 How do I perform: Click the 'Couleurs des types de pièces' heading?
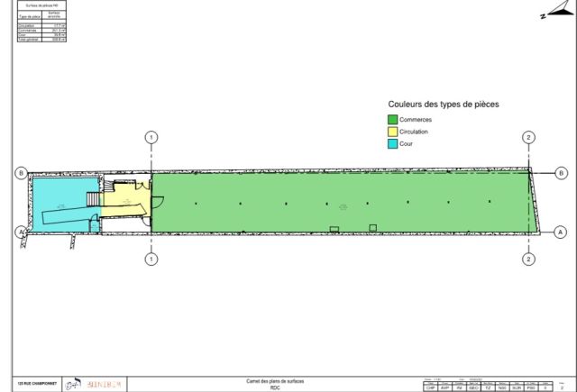(443, 105)
